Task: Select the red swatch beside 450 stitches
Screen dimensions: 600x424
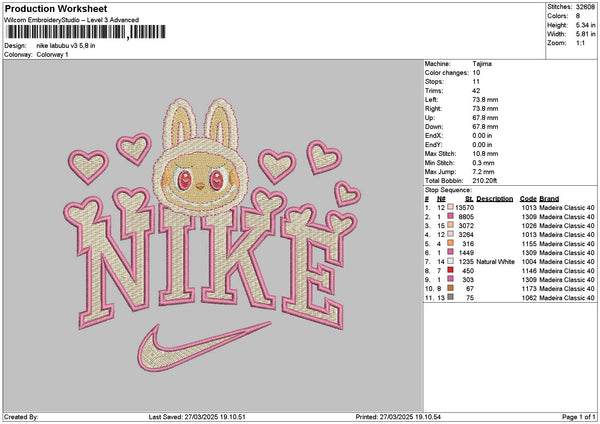Action: [450, 270]
